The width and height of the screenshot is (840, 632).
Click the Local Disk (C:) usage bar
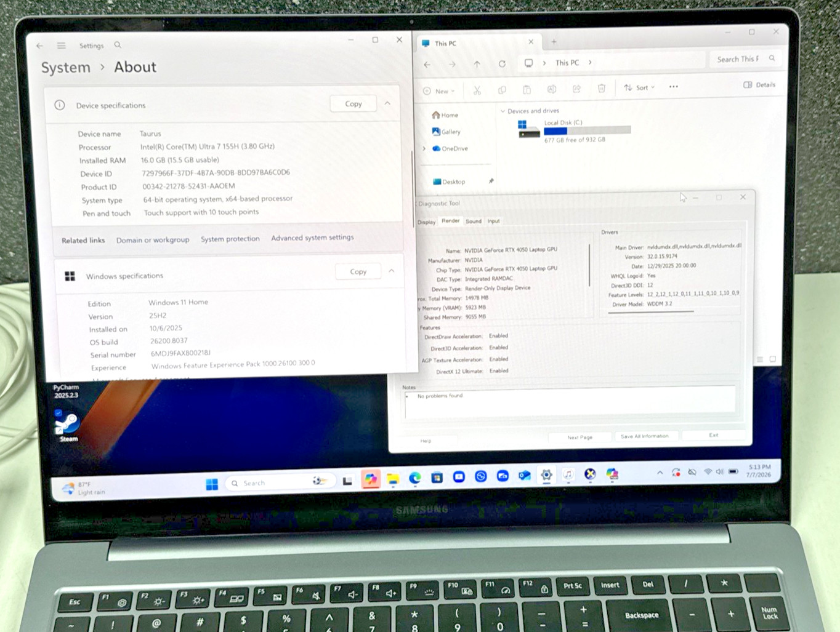point(588,130)
